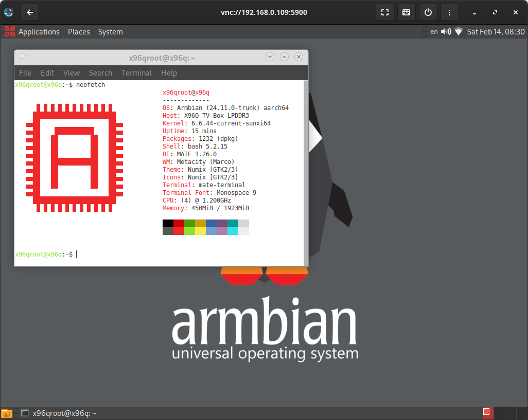The height and width of the screenshot is (420, 528).
Task: Click the 'Memory: 450MiB / 1923MiB' line
Action: pyautogui.click(x=206, y=209)
